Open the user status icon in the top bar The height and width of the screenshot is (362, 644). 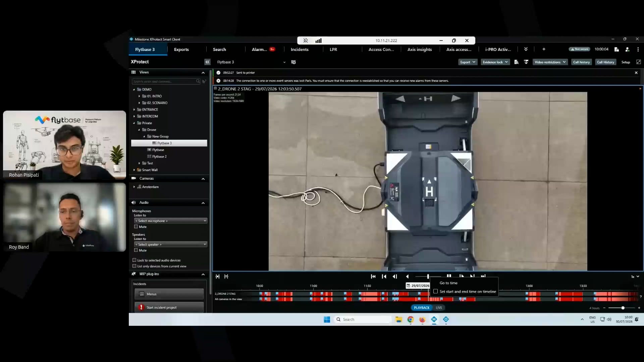click(x=627, y=49)
